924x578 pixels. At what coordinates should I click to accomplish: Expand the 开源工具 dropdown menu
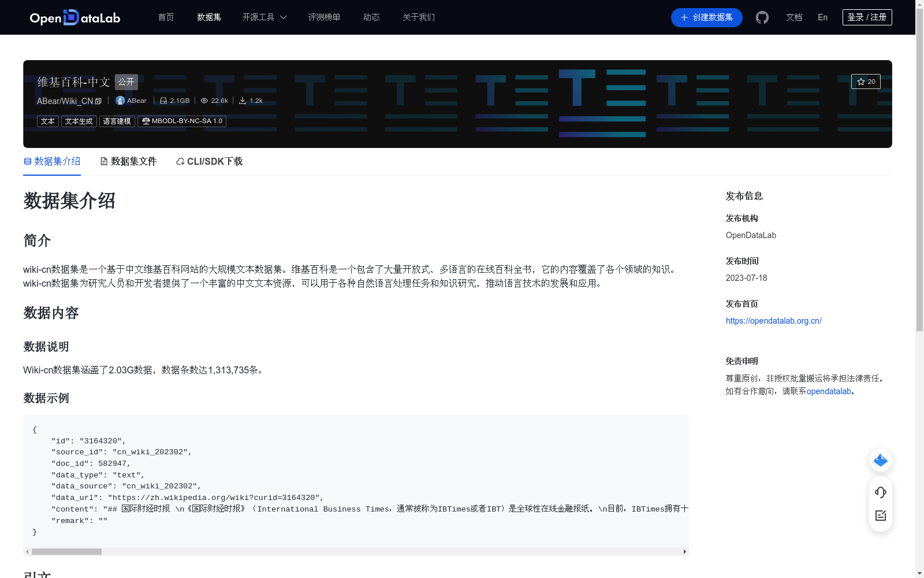[x=264, y=17]
